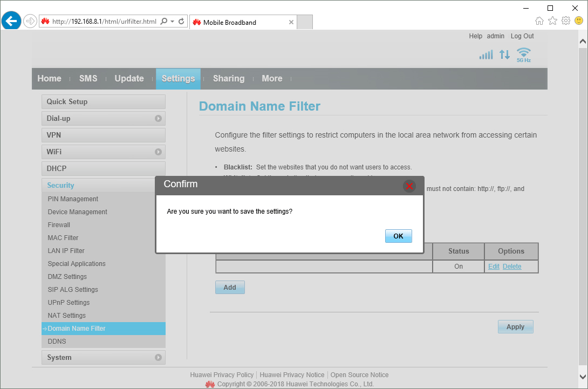Open the Huawei Privacy Policy link
Screen dimensions: 588x389
coord(222,375)
